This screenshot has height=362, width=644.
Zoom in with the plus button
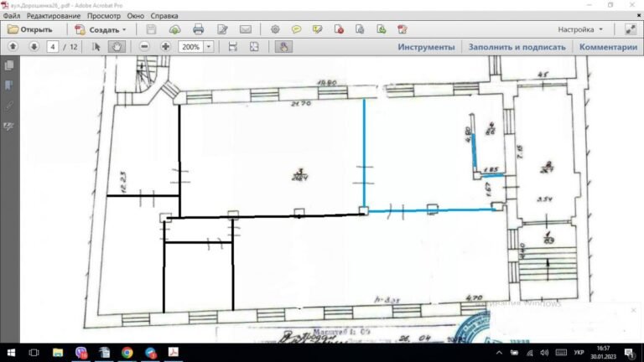165,46
